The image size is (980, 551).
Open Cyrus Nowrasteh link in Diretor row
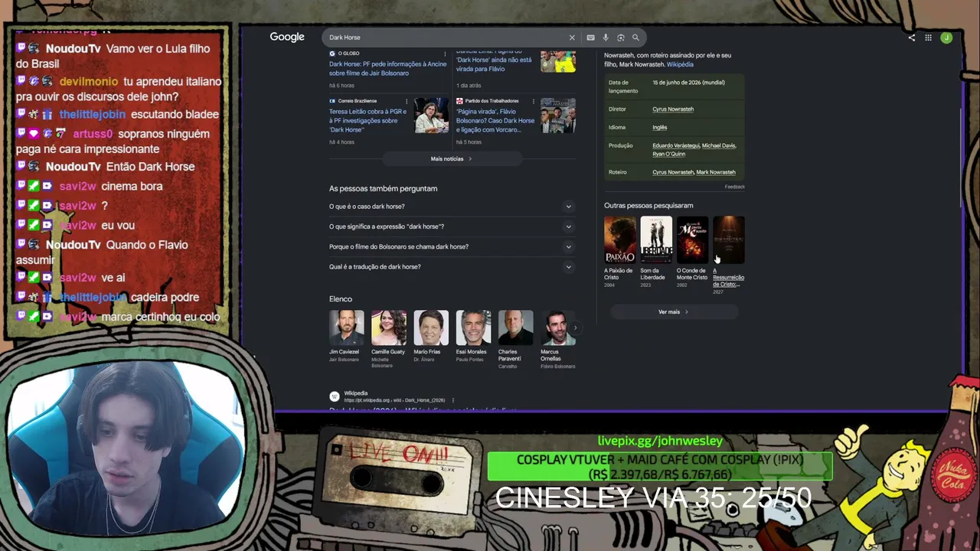pos(673,109)
